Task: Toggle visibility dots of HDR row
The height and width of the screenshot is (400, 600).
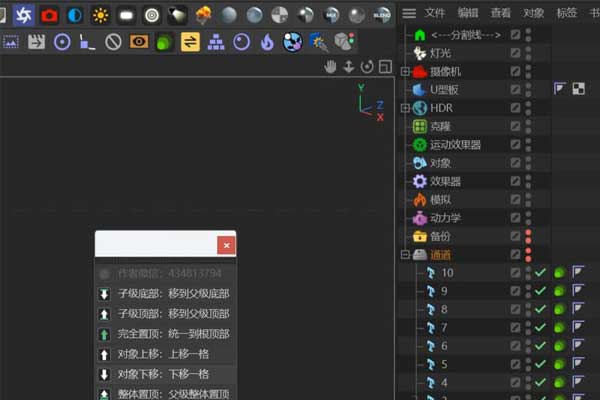Action: (528, 108)
